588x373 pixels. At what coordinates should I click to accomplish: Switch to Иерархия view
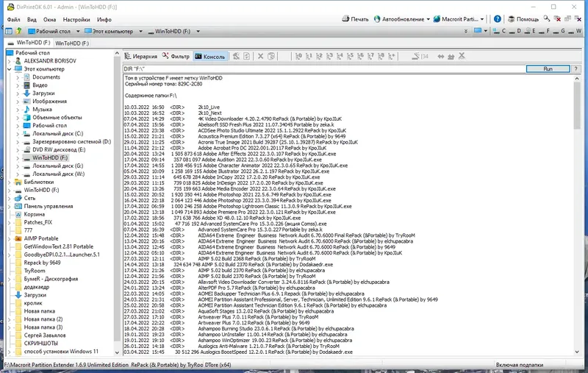pos(140,57)
